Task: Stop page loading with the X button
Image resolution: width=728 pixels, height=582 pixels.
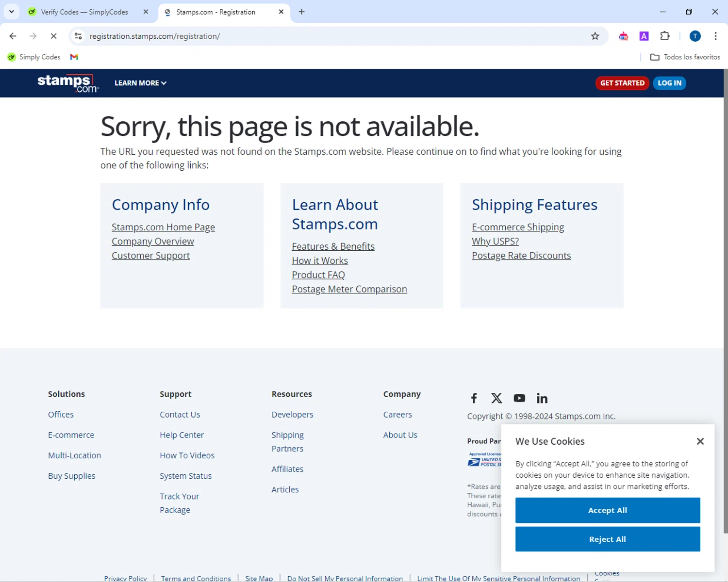Action: point(54,36)
